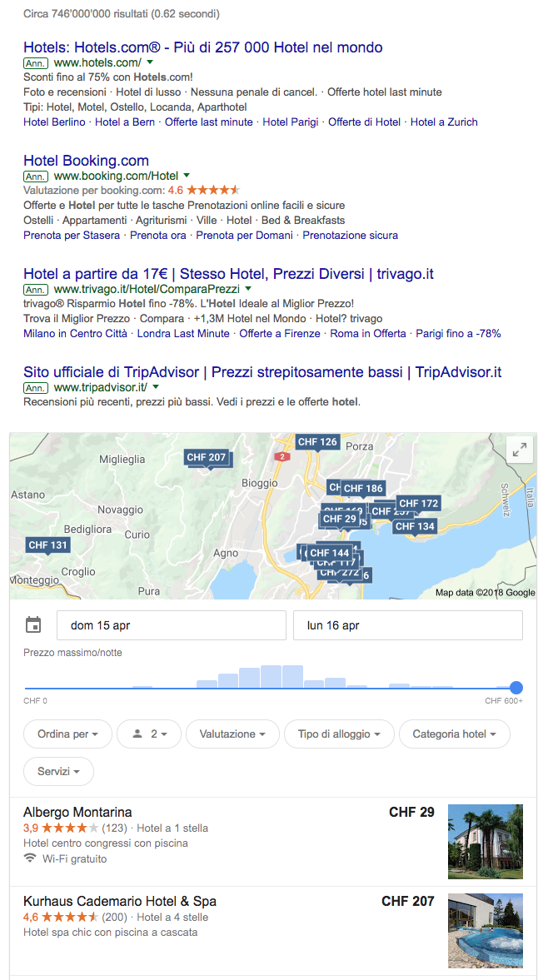Click the Hotel a Zurich sitelink
Viewport: 553px width, 980px height.
click(x=444, y=122)
